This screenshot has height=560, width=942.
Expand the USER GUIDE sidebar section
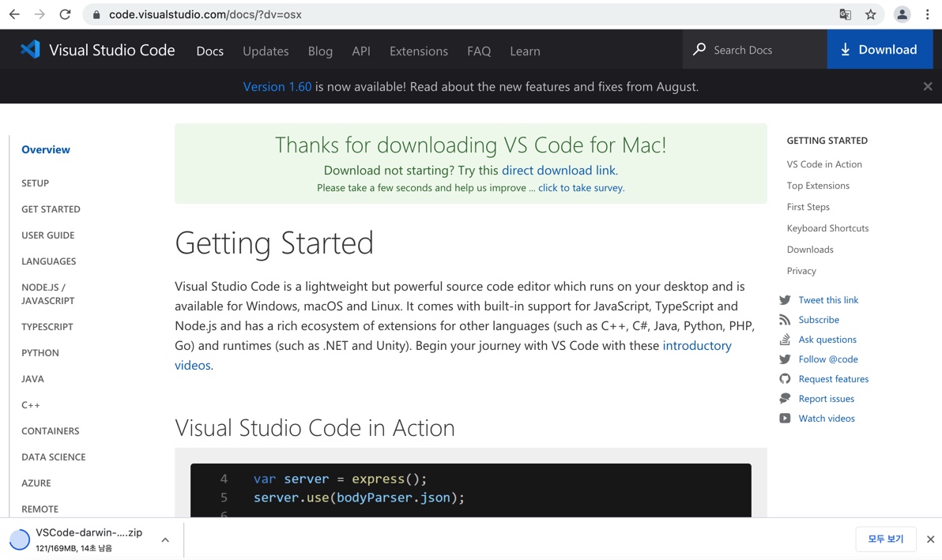pyautogui.click(x=48, y=235)
